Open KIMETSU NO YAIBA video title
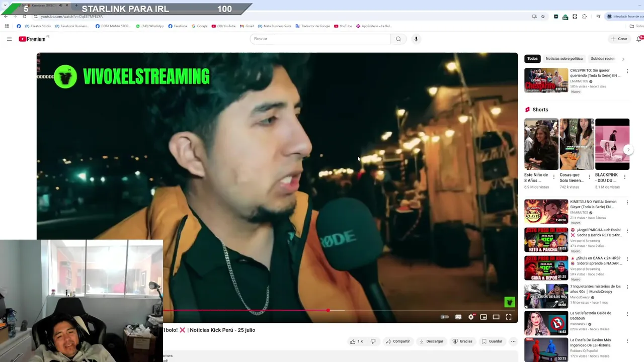 point(593,204)
